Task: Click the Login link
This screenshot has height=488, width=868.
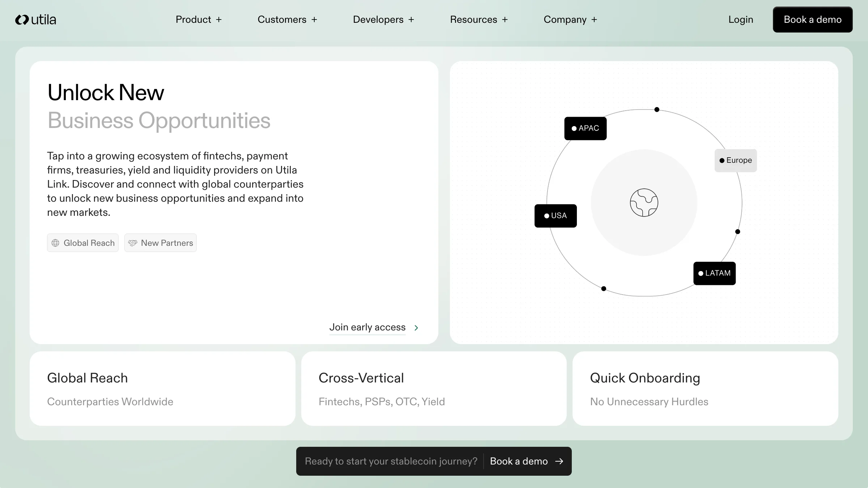Action: point(741,20)
